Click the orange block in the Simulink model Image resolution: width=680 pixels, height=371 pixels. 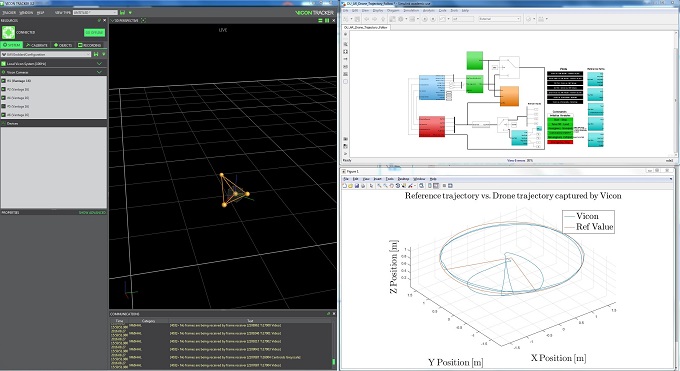pyautogui.click(x=509, y=96)
